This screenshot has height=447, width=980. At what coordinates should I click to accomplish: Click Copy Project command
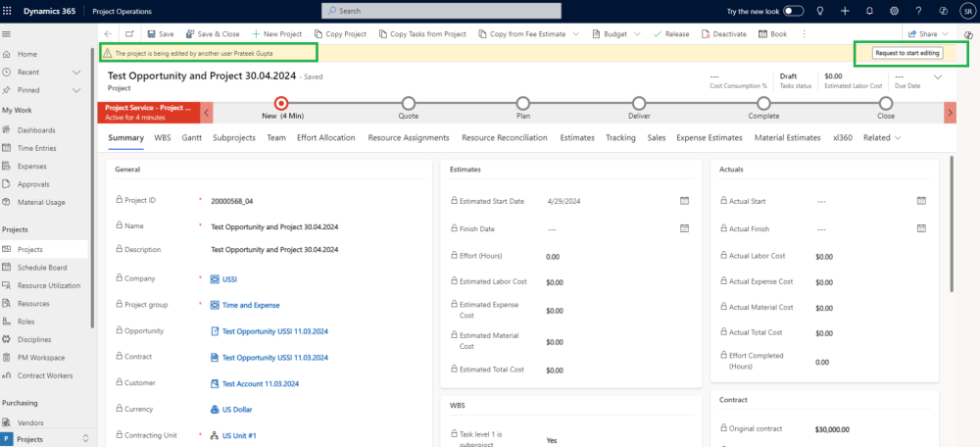tap(340, 34)
